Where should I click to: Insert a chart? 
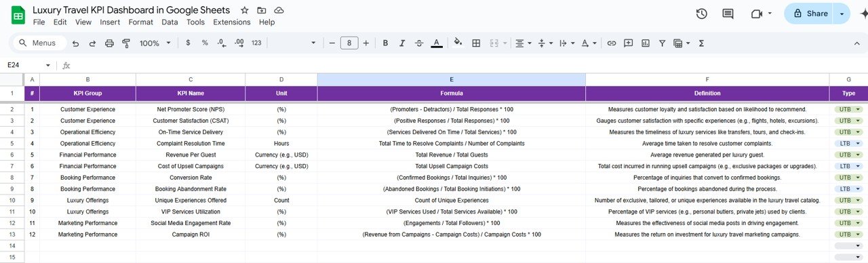click(645, 43)
